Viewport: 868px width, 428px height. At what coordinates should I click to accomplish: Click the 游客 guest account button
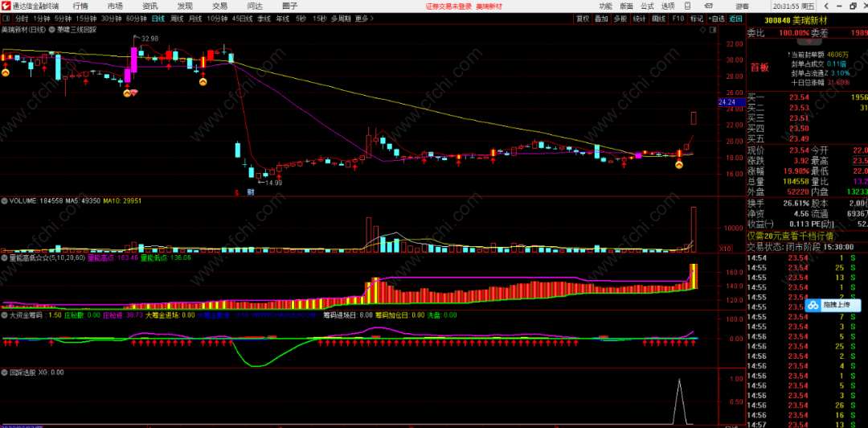pyautogui.click(x=743, y=6)
